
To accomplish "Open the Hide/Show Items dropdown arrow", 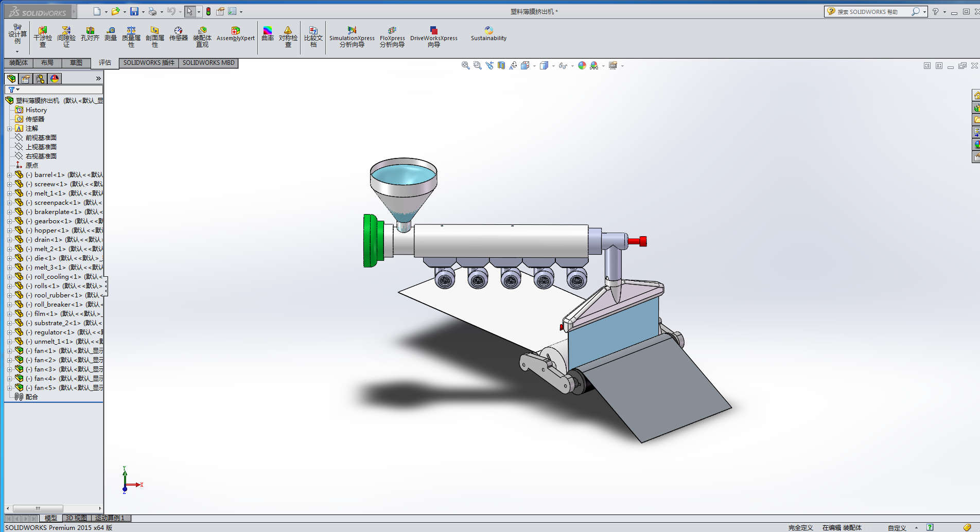I will (x=572, y=66).
